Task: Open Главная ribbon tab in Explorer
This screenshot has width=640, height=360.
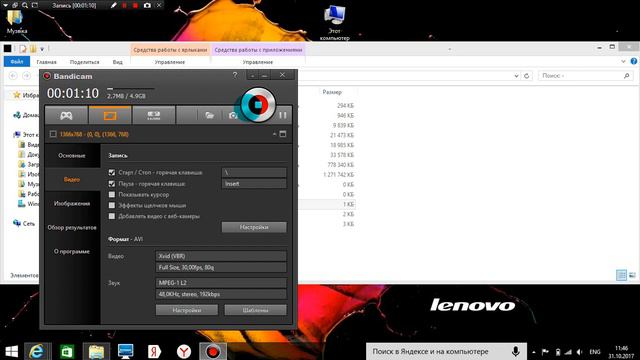Action: click(46, 62)
